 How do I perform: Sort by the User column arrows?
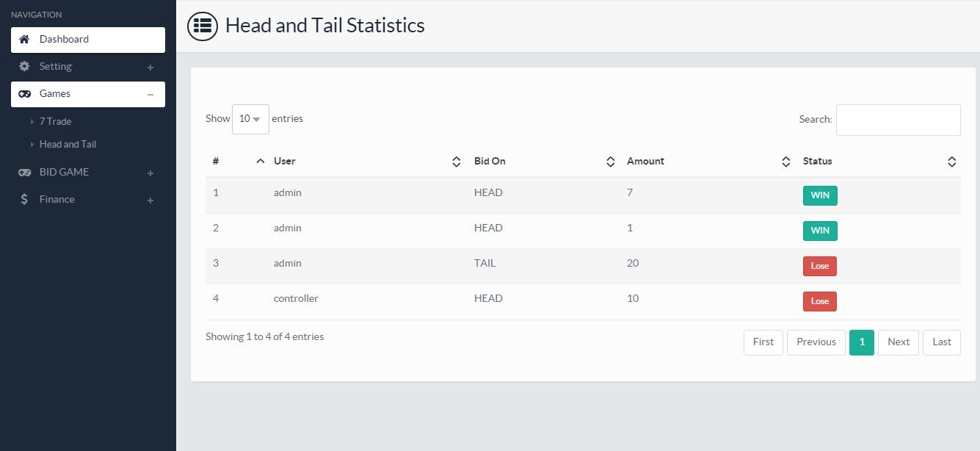(x=456, y=162)
